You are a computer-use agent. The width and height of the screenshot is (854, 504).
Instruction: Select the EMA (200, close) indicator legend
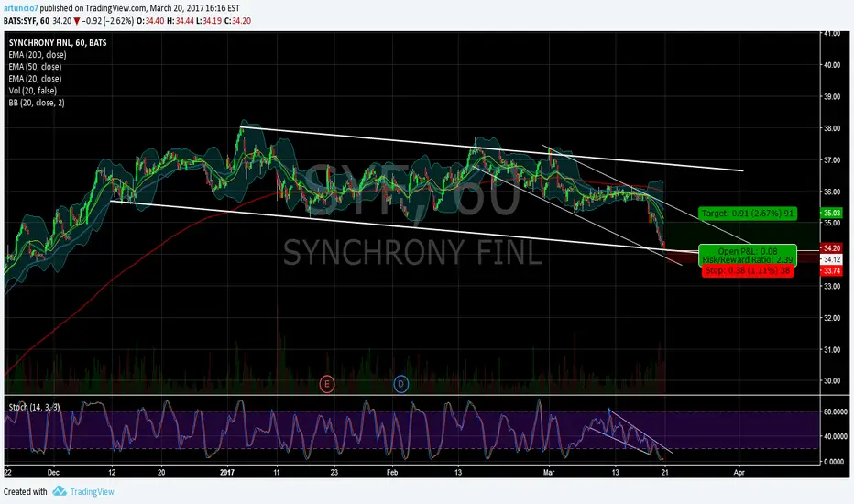tap(37, 54)
